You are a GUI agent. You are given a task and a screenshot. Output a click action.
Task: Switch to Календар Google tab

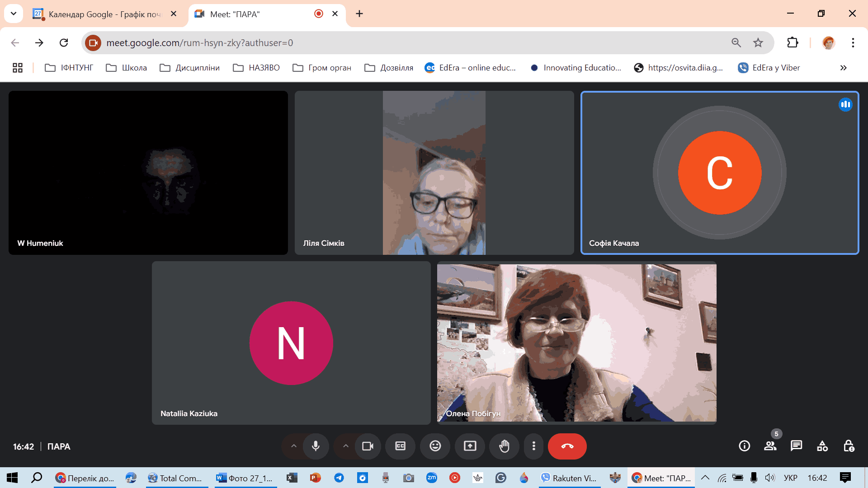104,14
